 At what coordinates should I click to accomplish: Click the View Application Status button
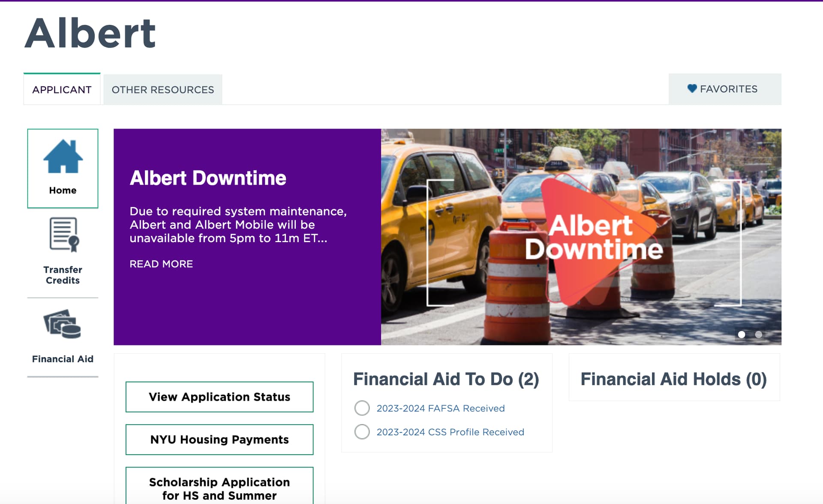tap(219, 397)
